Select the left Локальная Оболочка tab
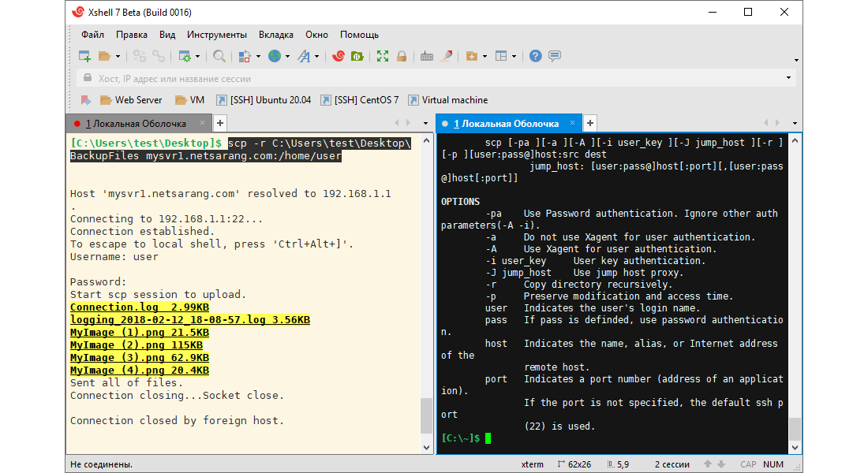This screenshot has width=868, height=473. coord(139,123)
